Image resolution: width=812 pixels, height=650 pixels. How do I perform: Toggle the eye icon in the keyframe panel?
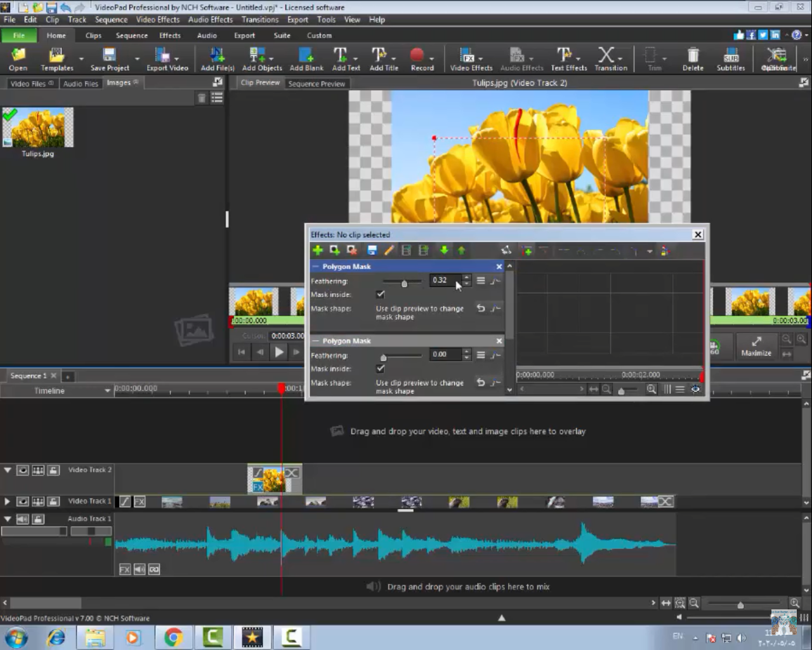click(x=695, y=389)
